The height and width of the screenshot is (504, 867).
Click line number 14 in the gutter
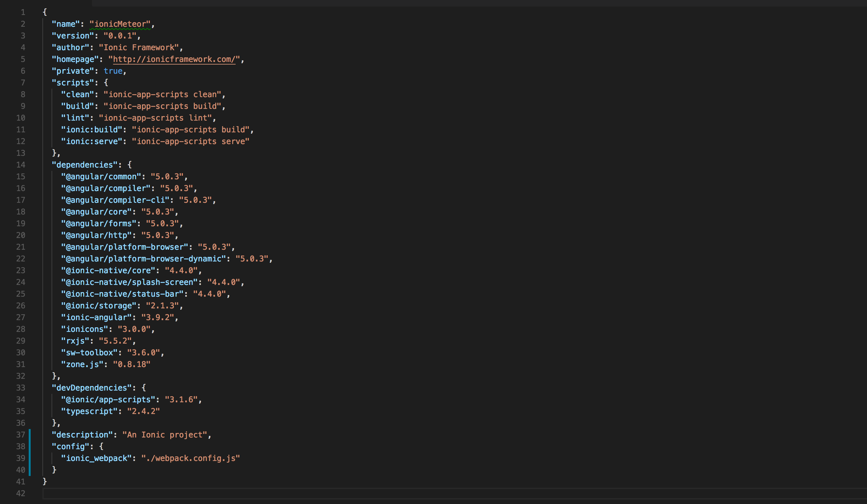[21, 165]
